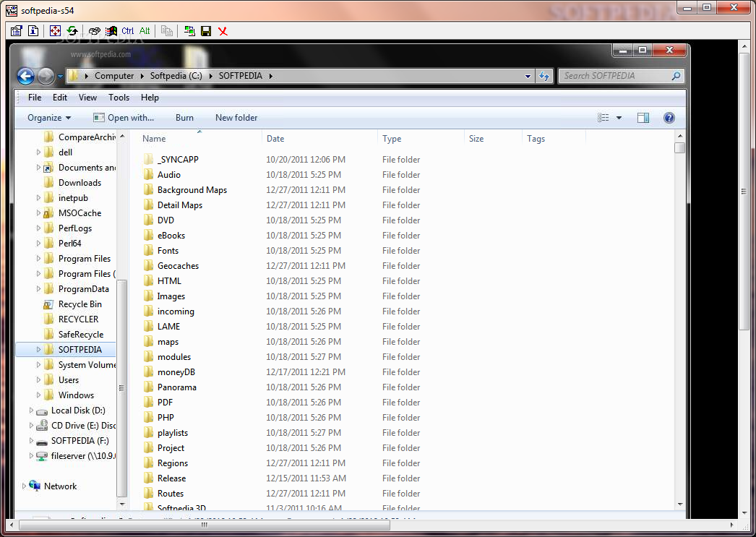Show VNC connection info icon
Image resolution: width=756 pixels, height=537 pixels.
coord(33,31)
